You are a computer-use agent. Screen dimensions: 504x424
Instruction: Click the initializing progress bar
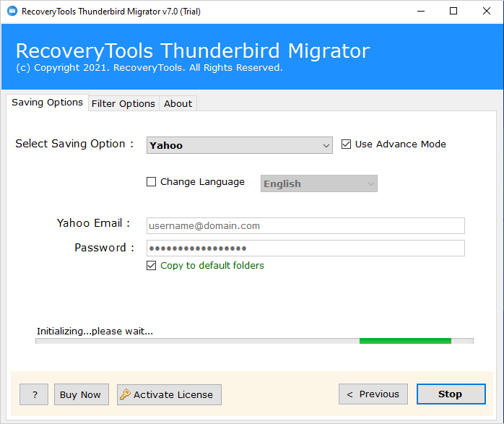pos(254,341)
